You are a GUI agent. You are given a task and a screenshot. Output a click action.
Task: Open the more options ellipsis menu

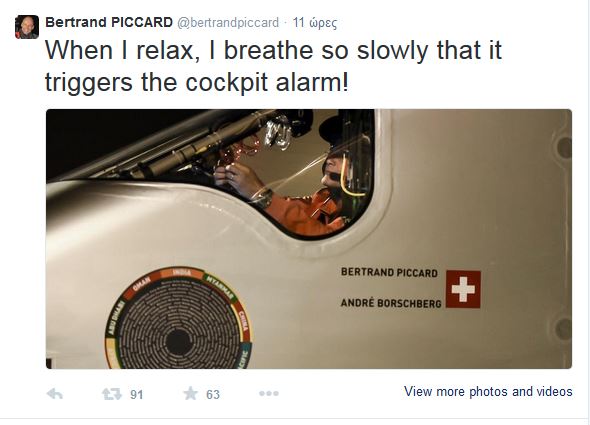pyautogui.click(x=269, y=394)
